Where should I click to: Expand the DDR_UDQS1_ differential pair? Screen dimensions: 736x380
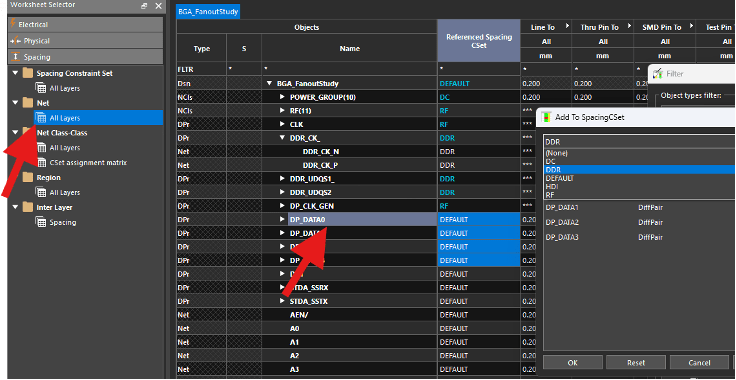[282, 179]
